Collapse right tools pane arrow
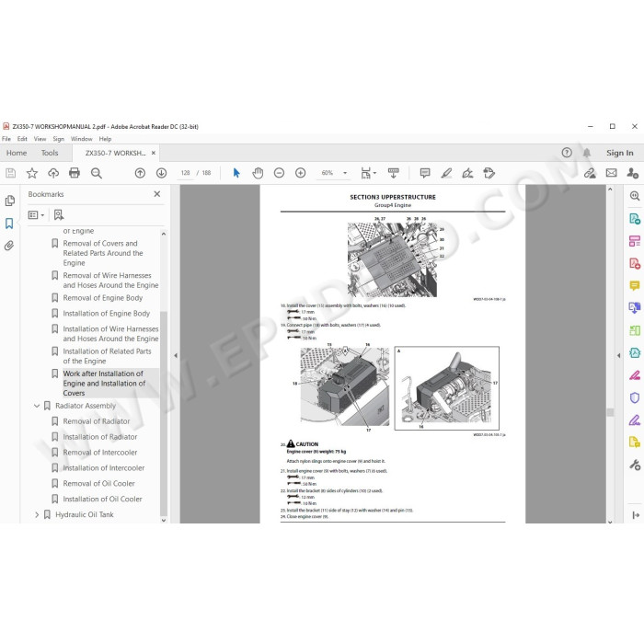Screen dimensions: 644x644 [x=618, y=356]
